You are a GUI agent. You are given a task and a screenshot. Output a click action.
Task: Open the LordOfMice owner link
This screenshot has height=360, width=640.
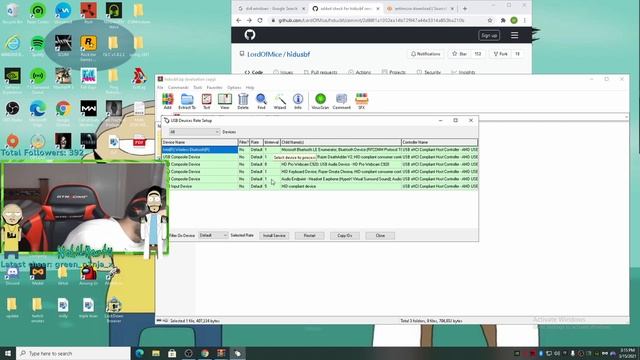[264, 54]
